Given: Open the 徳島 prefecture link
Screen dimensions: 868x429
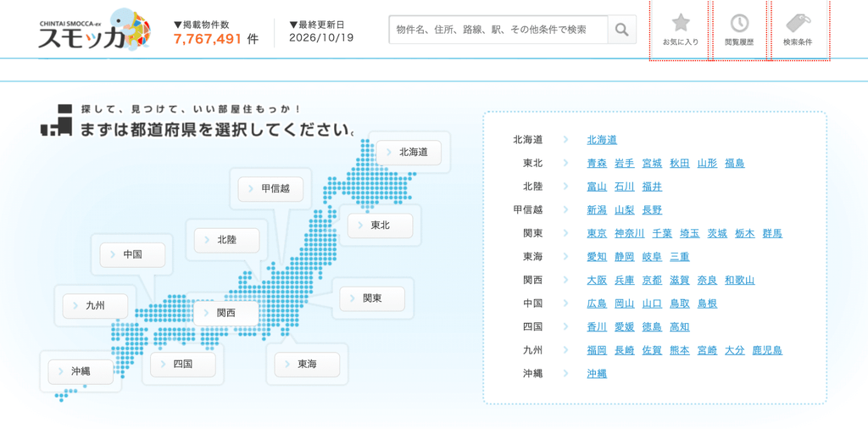Looking at the screenshot, I should click(x=652, y=326).
